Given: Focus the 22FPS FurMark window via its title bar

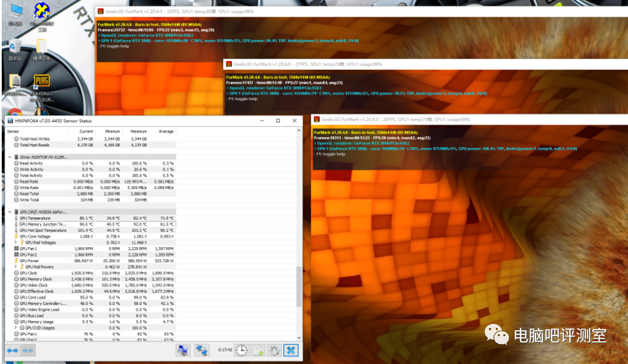Looking at the screenshot, I should pos(361,11).
